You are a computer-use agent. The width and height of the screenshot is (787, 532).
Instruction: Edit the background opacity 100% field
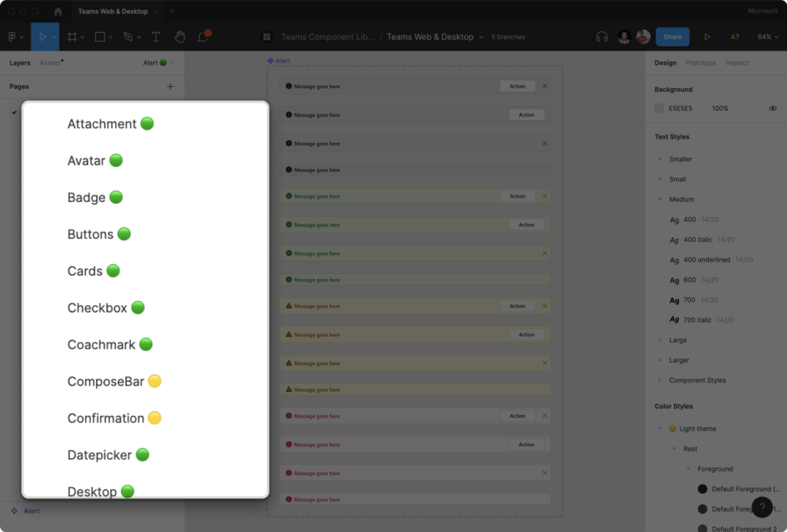720,108
